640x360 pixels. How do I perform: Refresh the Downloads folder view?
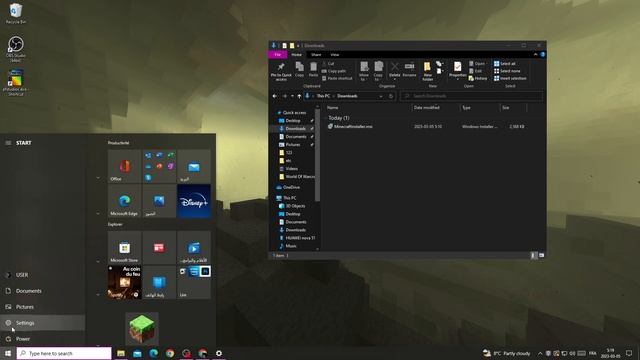(391, 96)
